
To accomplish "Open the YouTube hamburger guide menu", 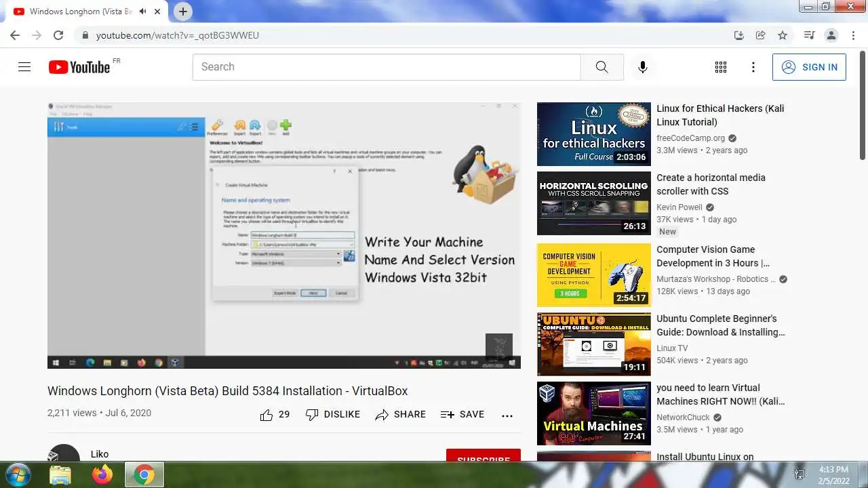I will 24,67.
